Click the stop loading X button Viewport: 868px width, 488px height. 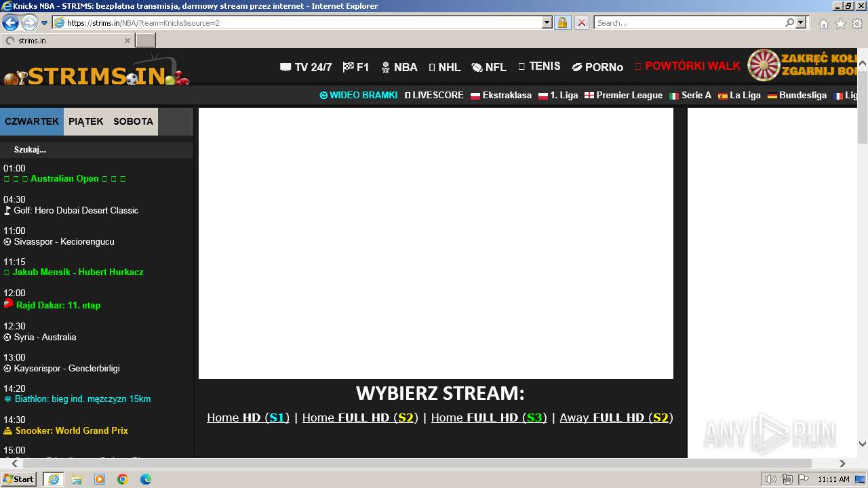click(x=582, y=22)
